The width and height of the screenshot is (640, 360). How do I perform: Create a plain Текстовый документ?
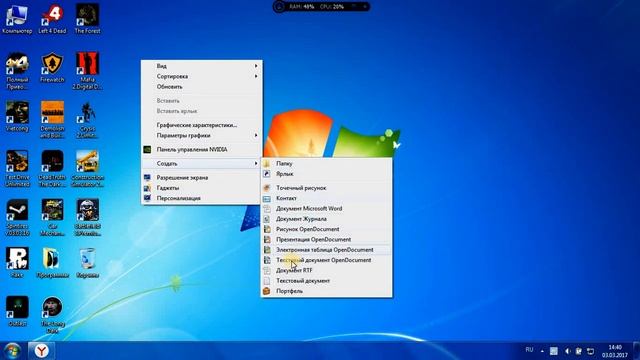click(327, 280)
